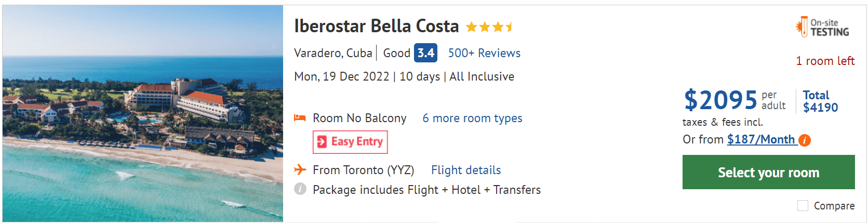Click the 3.4 rating score badge

(x=425, y=53)
